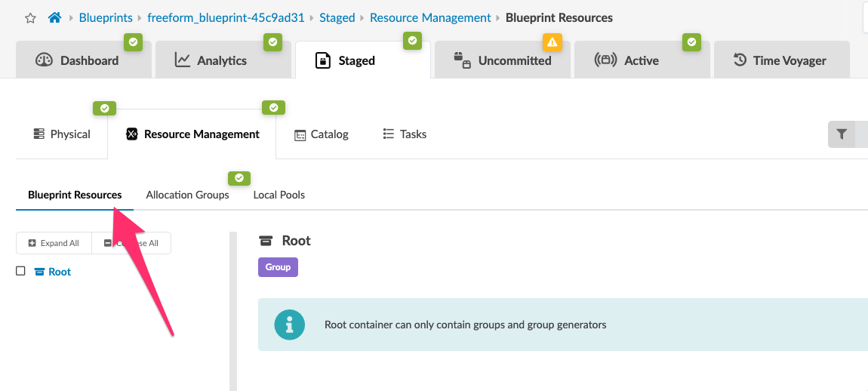Expand all resource tree nodes
The image size is (868, 391).
(54, 243)
